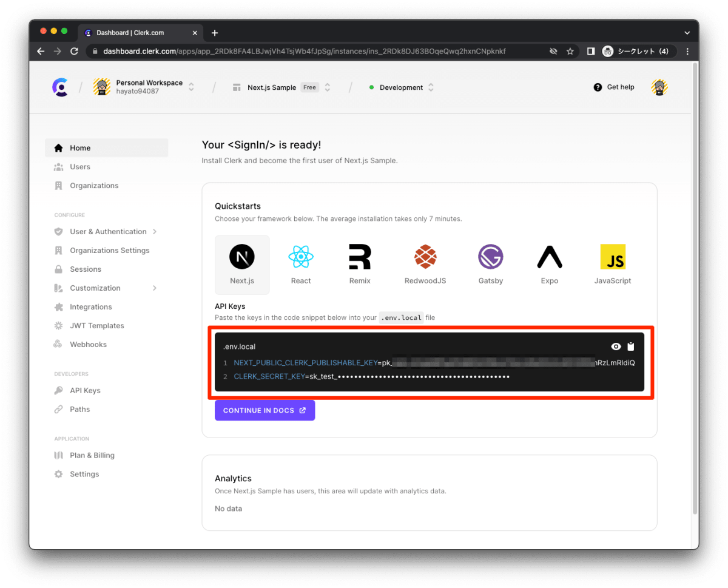Click the hayato94087 username text

(x=137, y=92)
